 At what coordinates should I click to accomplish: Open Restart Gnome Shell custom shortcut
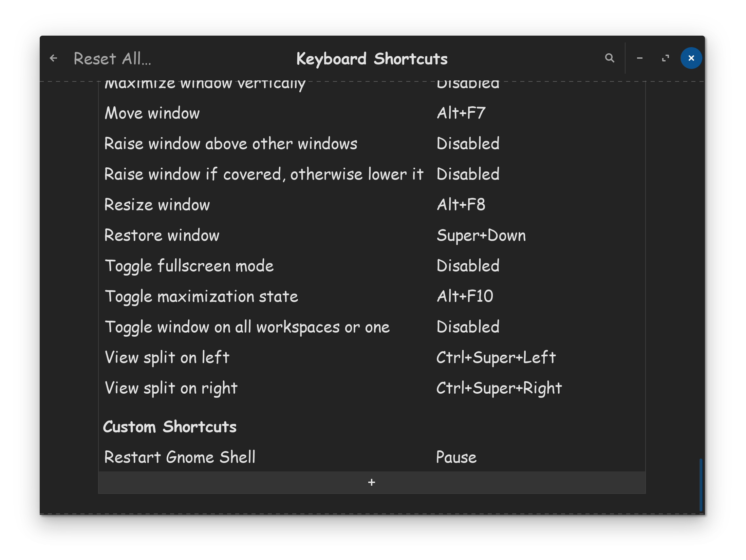tap(372, 457)
